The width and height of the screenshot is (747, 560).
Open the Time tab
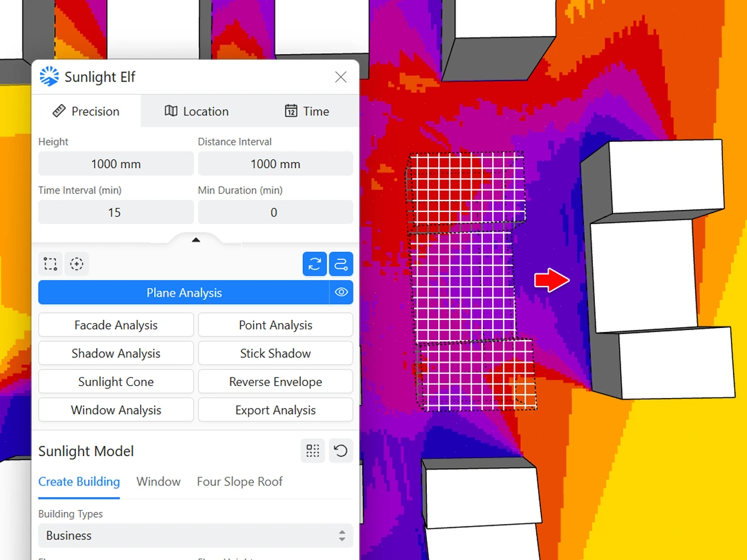[x=307, y=111]
